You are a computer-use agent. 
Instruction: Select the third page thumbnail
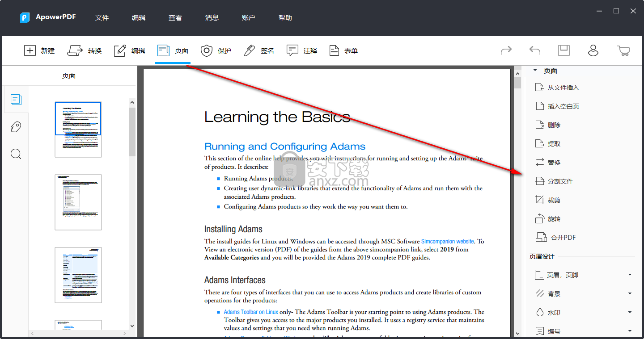click(x=78, y=275)
